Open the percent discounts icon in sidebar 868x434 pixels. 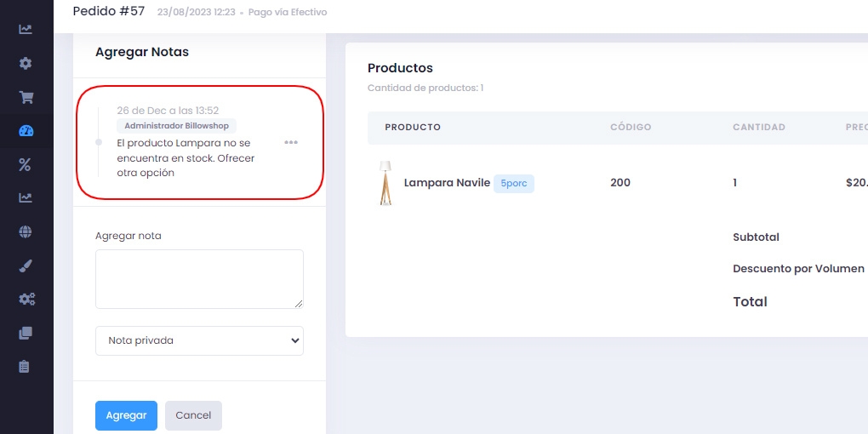26,165
